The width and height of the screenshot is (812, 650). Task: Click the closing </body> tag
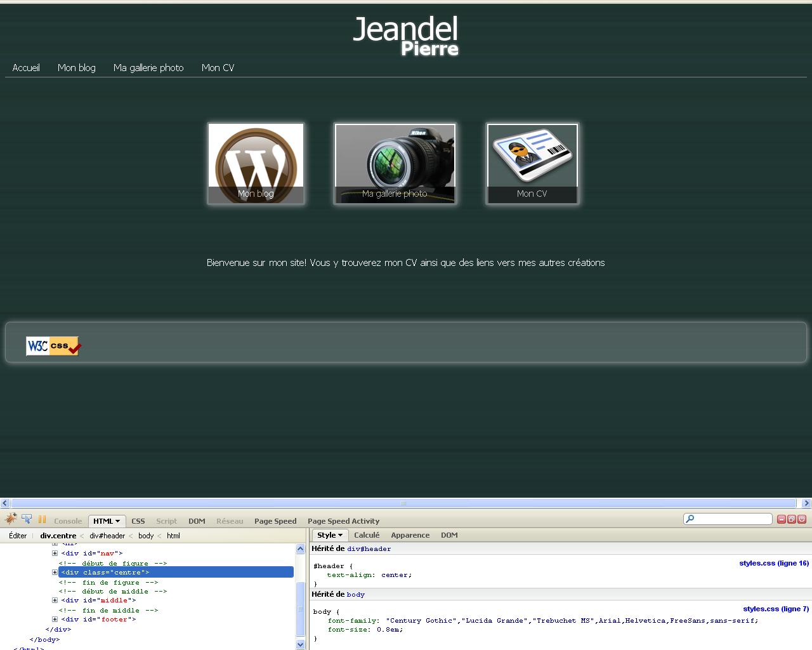[x=44, y=639]
